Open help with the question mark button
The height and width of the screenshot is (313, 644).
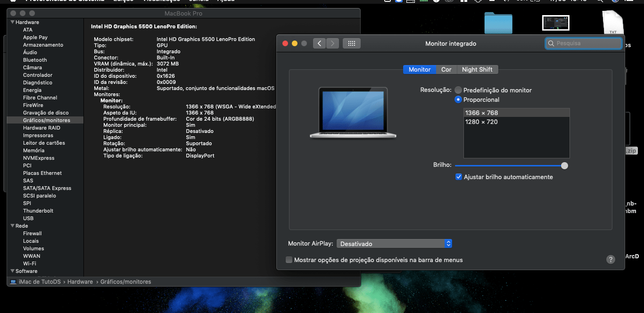tap(611, 260)
